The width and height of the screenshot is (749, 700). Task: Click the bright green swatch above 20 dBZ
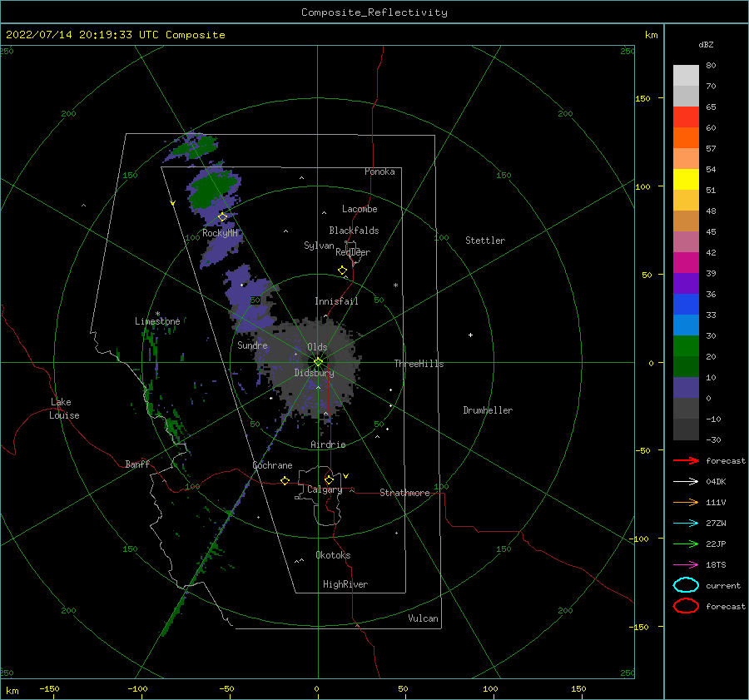pyautogui.click(x=686, y=345)
